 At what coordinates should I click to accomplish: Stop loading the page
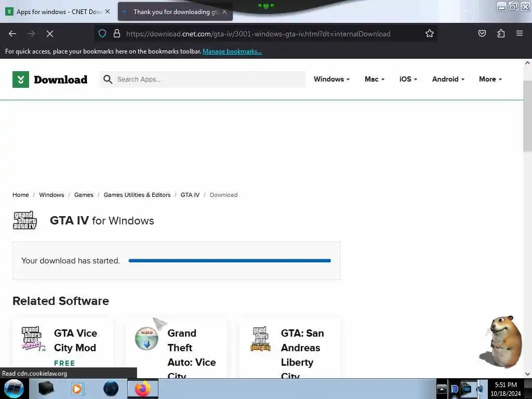coord(50,34)
